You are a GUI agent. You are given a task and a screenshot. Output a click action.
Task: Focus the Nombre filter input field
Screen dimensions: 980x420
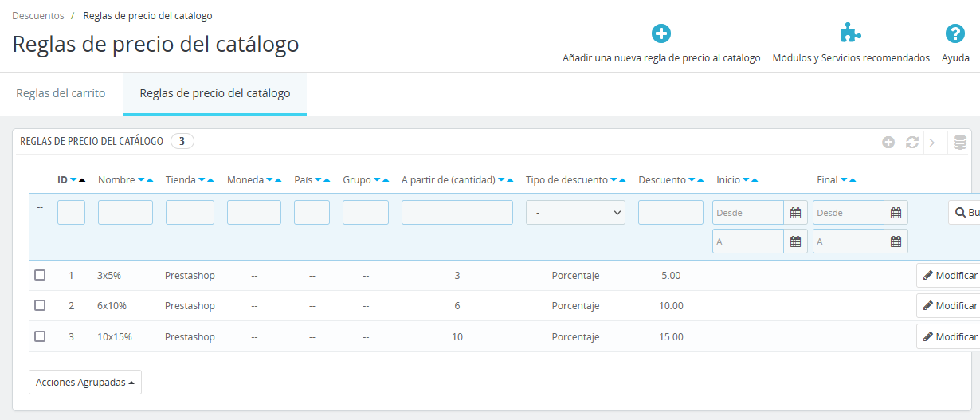[125, 213]
